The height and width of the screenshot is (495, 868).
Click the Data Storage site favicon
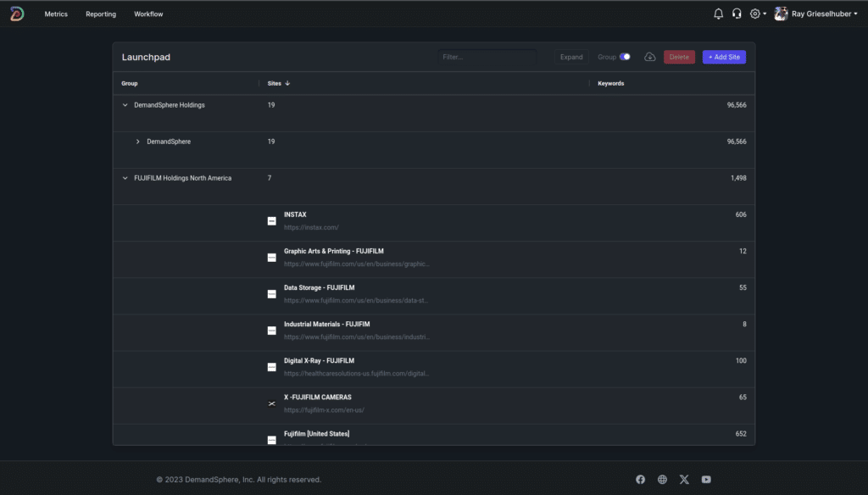pos(272,294)
